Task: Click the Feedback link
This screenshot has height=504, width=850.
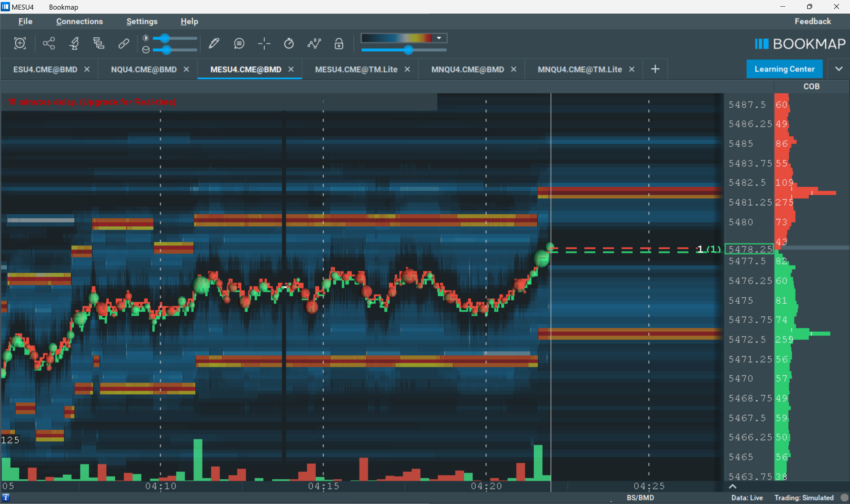Action: point(813,21)
